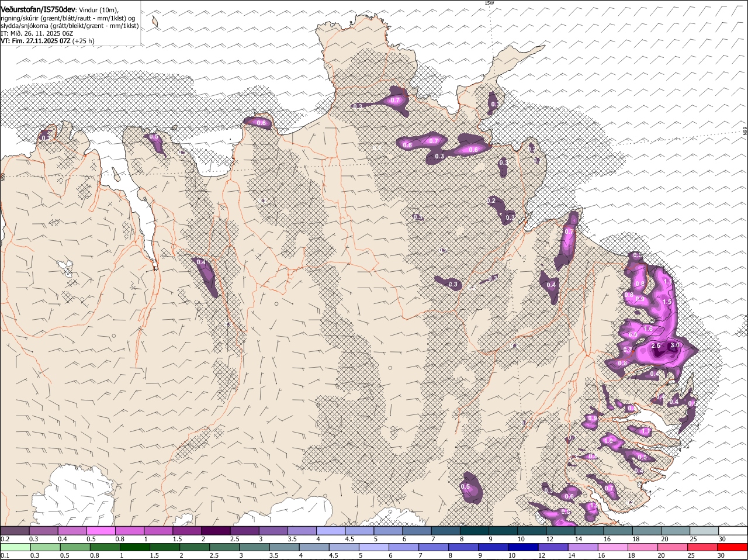Click lower legend darkest green swatch 1–1.5

(135, 548)
